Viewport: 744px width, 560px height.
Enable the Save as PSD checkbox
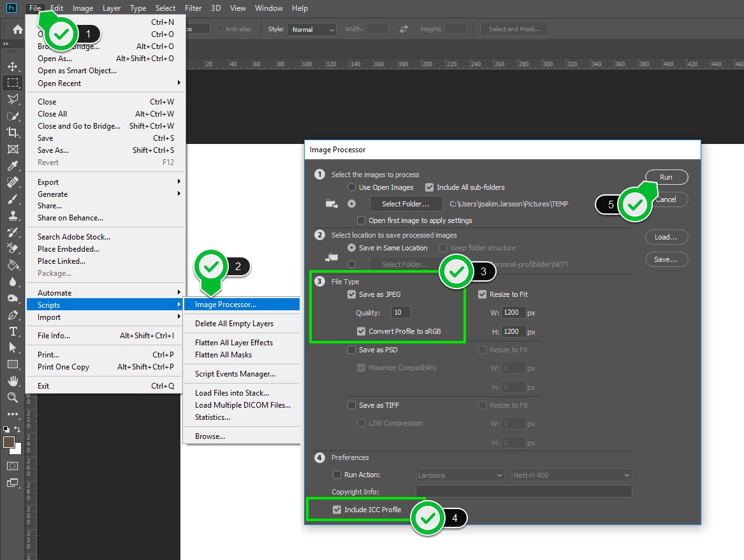click(351, 350)
